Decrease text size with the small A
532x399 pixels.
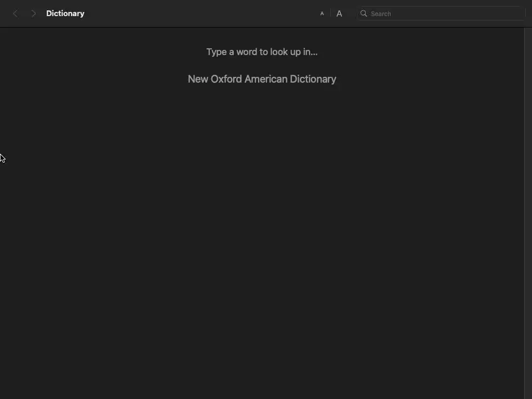coord(322,14)
